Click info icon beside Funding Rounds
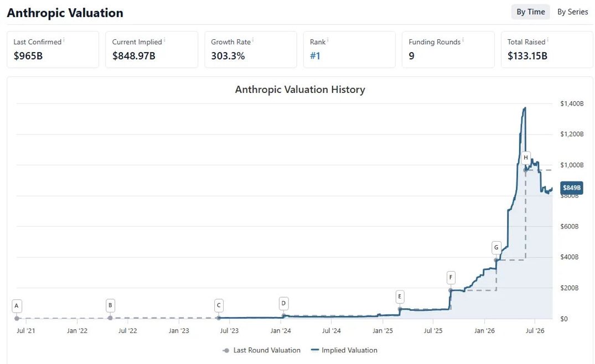This screenshot has height=364, width=595. coord(463,39)
